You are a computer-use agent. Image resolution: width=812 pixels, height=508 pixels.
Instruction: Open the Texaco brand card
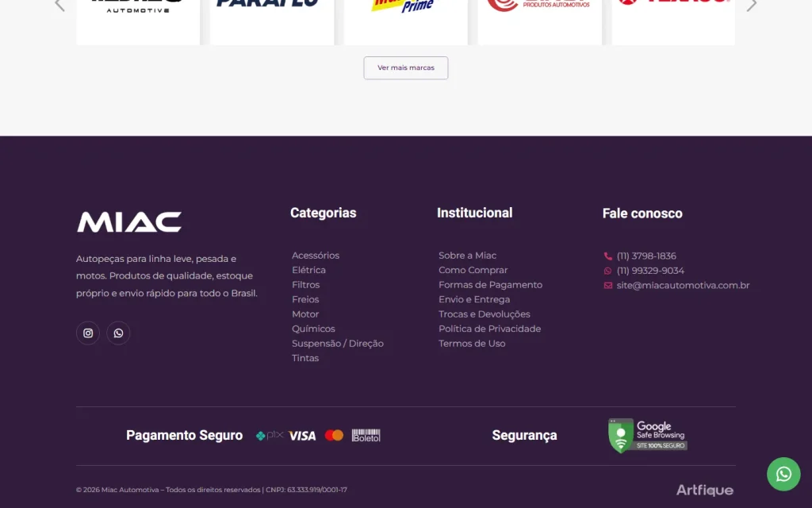[673, 22]
